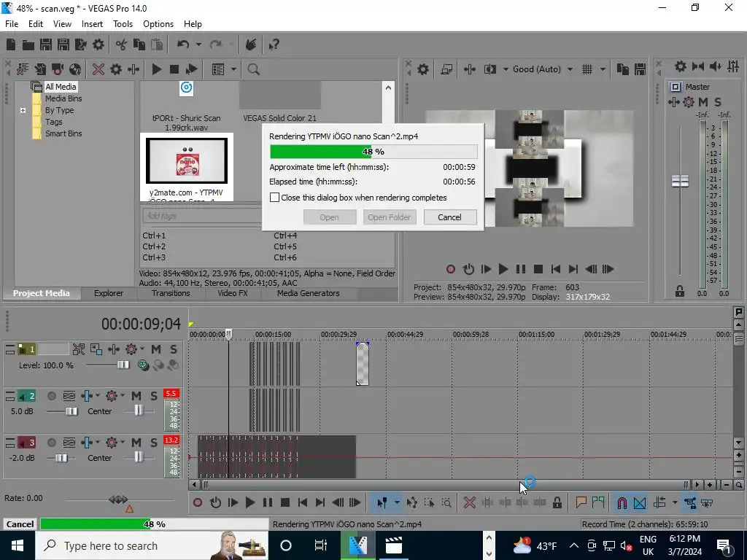The image size is (747, 560).
Task: Toggle Master bus Mute button
Action: (703, 102)
